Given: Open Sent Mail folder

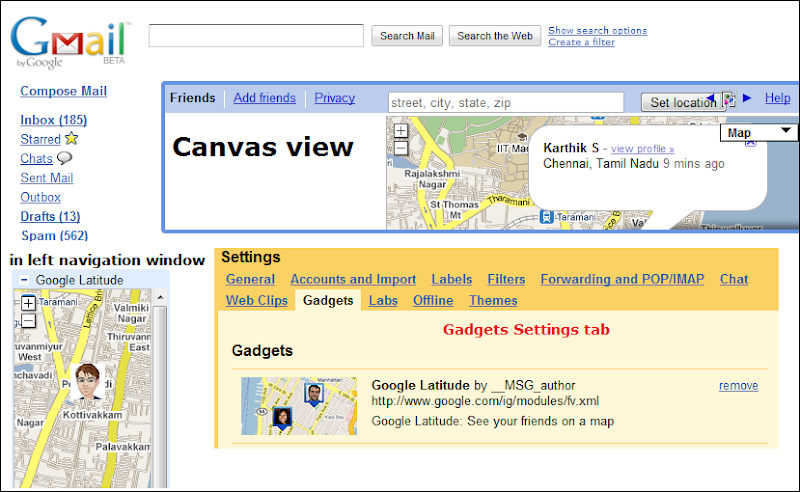Looking at the screenshot, I should point(46,178).
